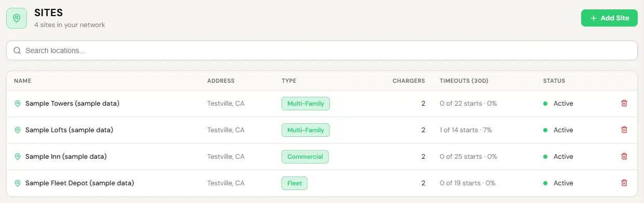This screenshot has width=644, height=203.
Task: Click Active status in Sample Towers row
Action: pyautogui.click(x=558, y=104)
